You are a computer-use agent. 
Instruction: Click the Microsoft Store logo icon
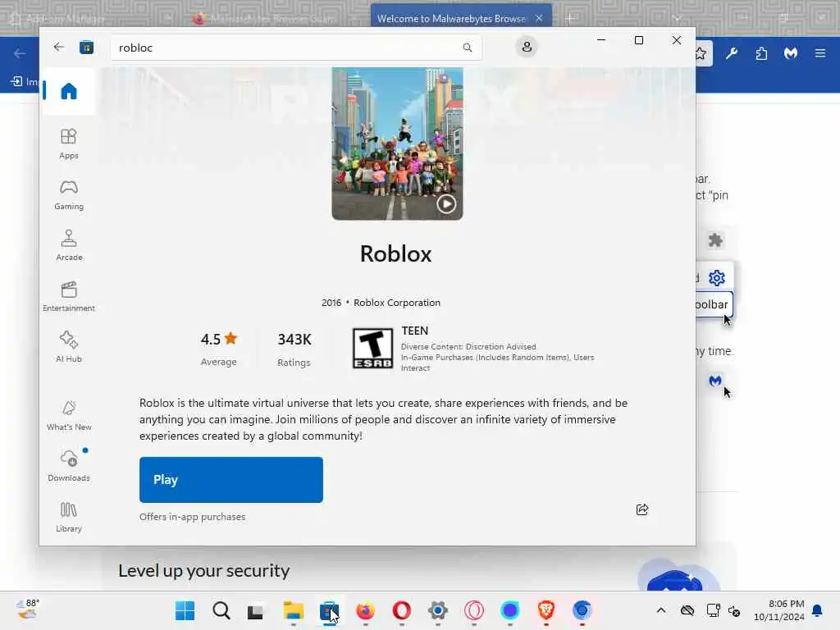[x=86, y=47]
